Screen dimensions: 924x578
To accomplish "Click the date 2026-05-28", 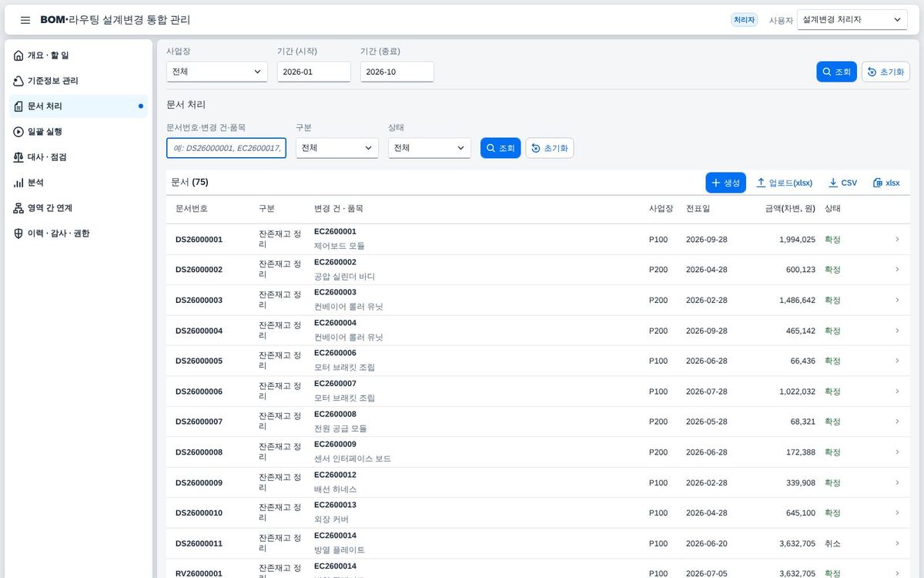I will (707, 422).
